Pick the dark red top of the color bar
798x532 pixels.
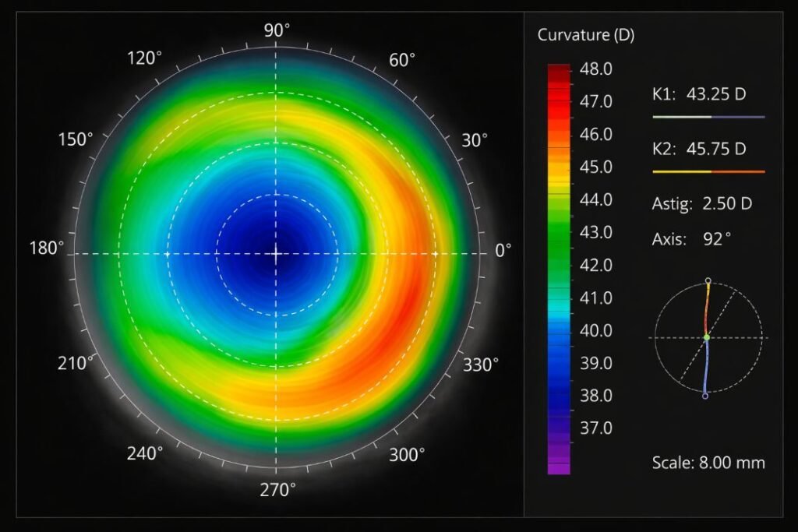(x=559, y=72)
